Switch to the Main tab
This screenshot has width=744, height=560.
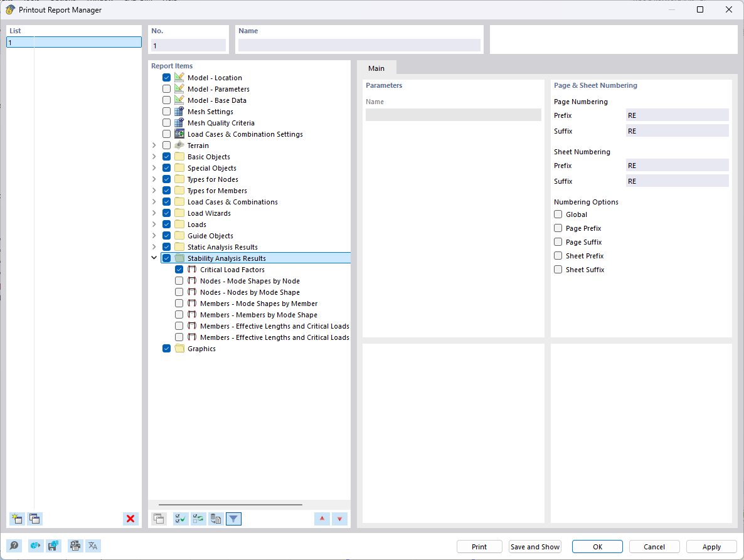click(x=376, y=68)
